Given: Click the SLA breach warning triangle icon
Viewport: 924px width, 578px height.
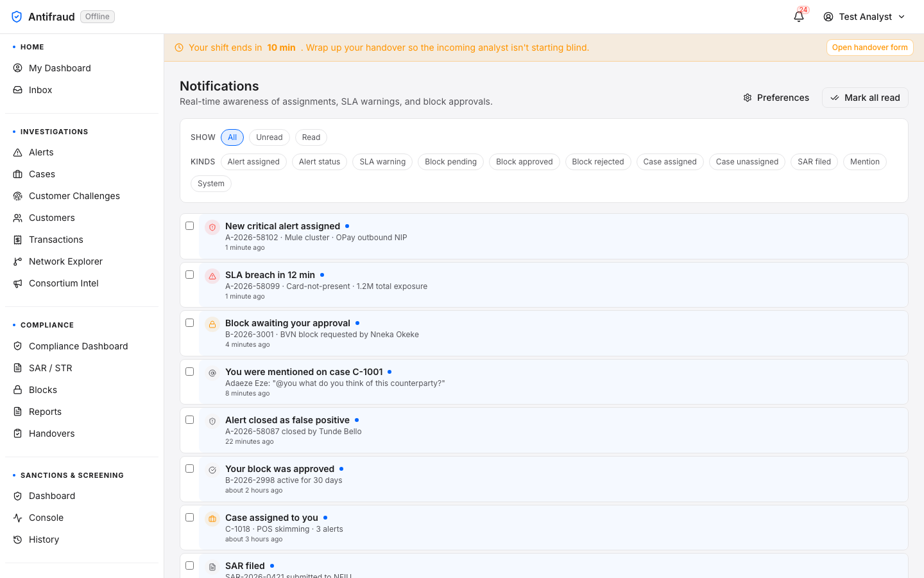Looking at the screenshot, I should [x=212, y=276].
